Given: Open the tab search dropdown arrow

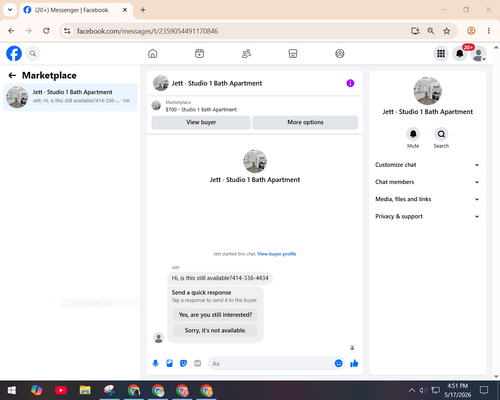Looking at the screenshot, I should [x=10, y=10].
